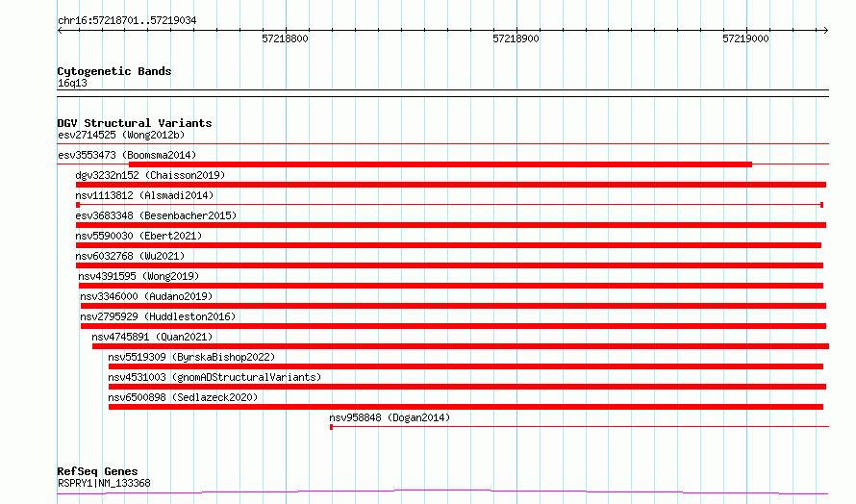This screenshot has width=856, height=504.
Task: Open variant esv3683348 (Besenbacher2015) label
Action: [156, 215]
